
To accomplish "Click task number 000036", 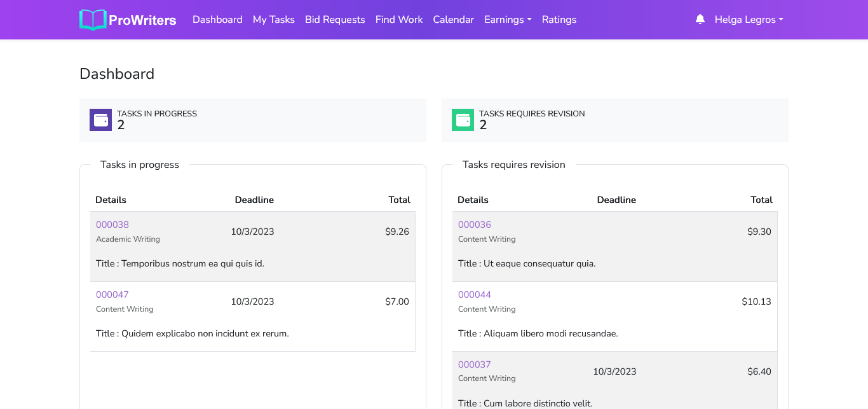I will 475,225.
